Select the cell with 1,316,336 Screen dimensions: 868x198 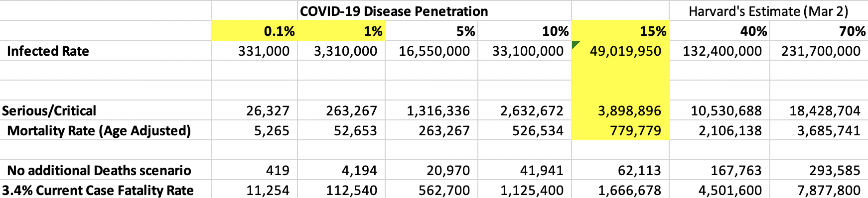point(432,110)
